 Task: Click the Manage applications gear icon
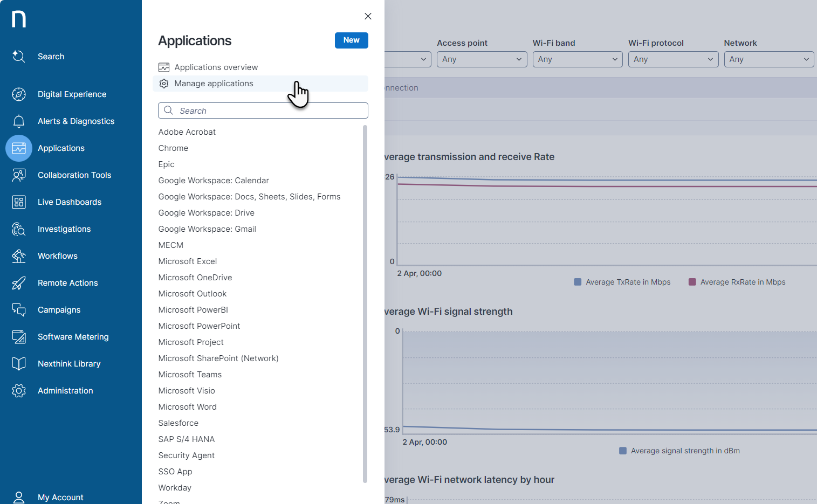tap(164, 84)
